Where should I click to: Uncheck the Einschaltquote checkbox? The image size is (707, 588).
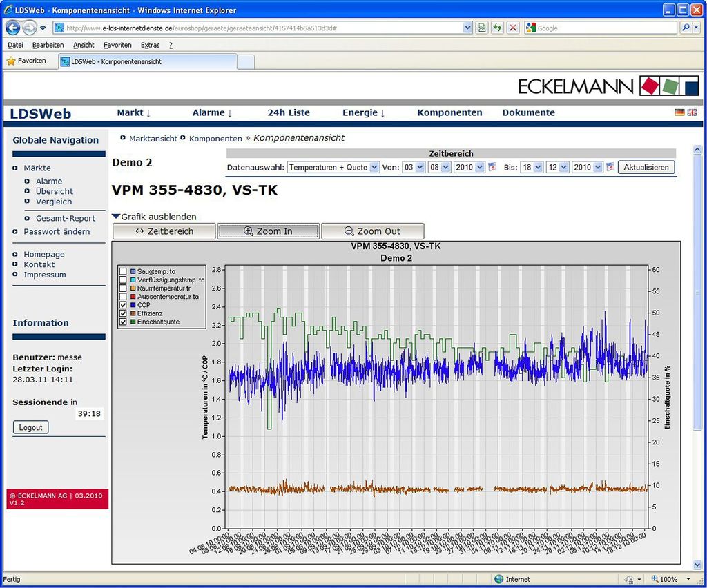(123, 322)
